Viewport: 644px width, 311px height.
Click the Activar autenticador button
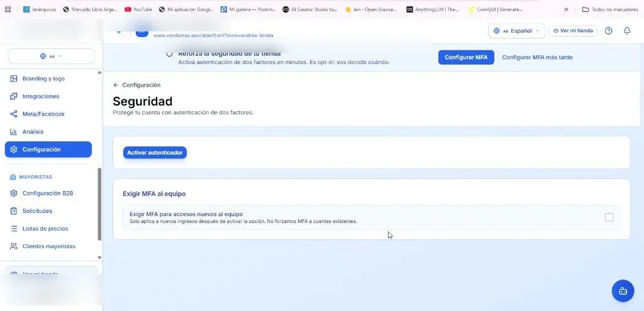click(x=155, y=153)
